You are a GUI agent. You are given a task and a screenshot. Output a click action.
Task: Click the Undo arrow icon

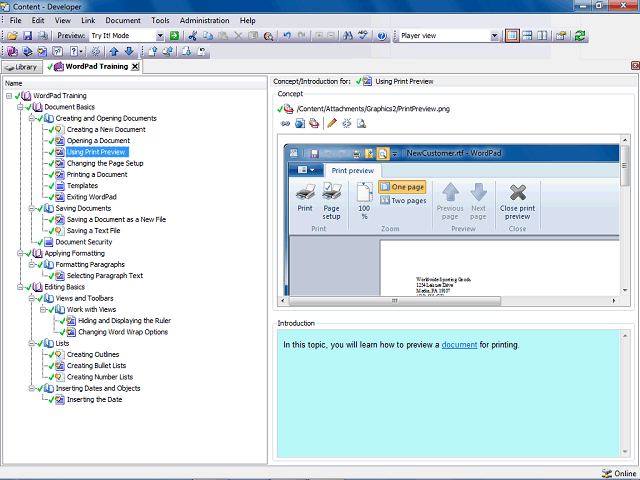pyautogui.click(x=287, y=36)
